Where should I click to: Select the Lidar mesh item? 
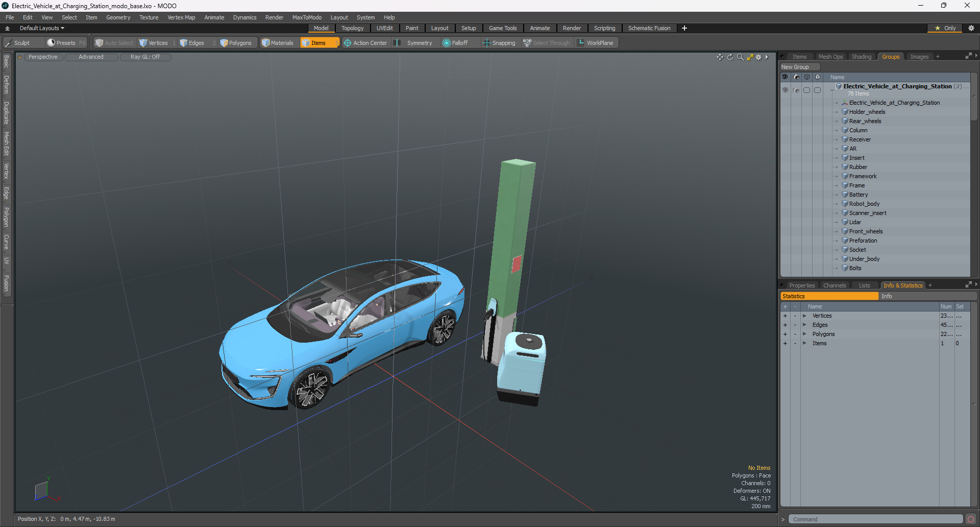click(x=855, y=222)
